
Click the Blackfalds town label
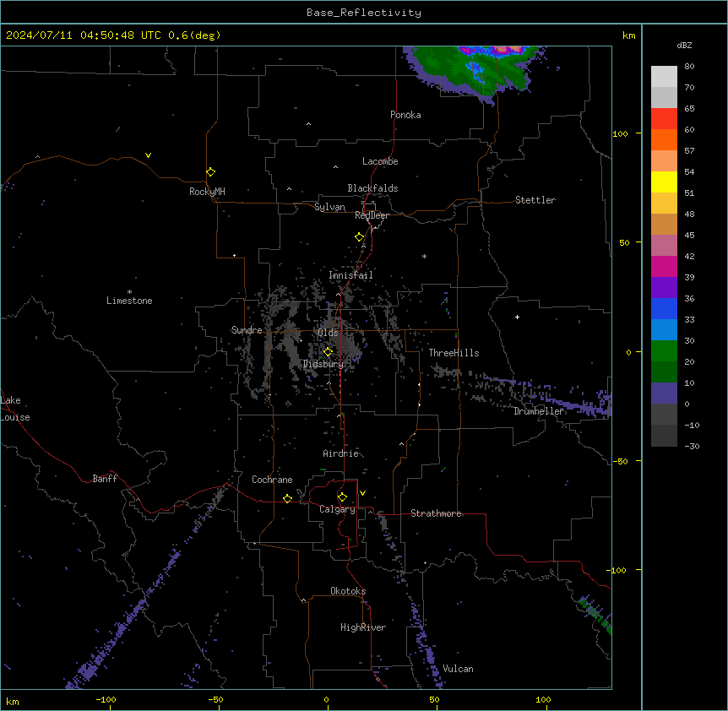(372, 188)
